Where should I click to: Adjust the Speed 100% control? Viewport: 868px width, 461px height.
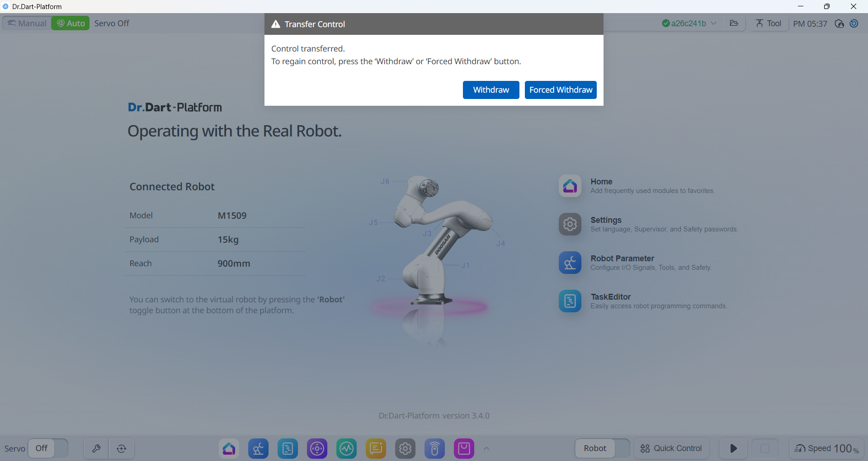point(826,448)
